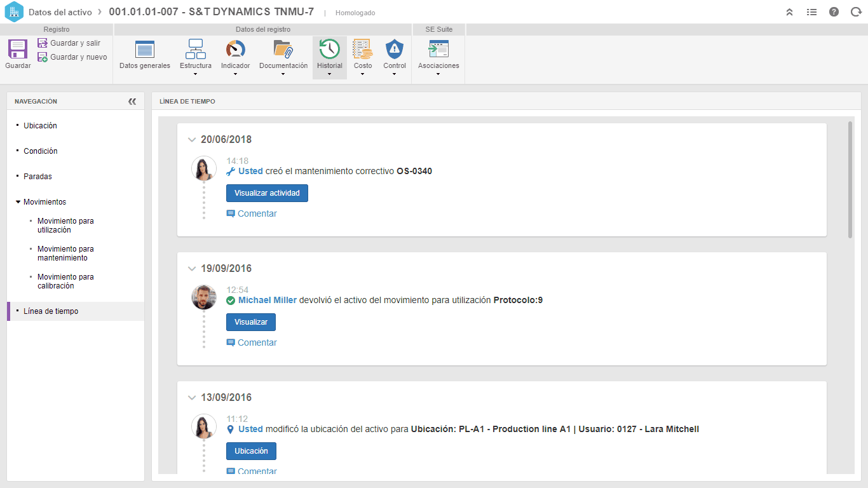The image size is (868, 488).
Task: Click the OS-0340 text
Action: tap(414, 172)
